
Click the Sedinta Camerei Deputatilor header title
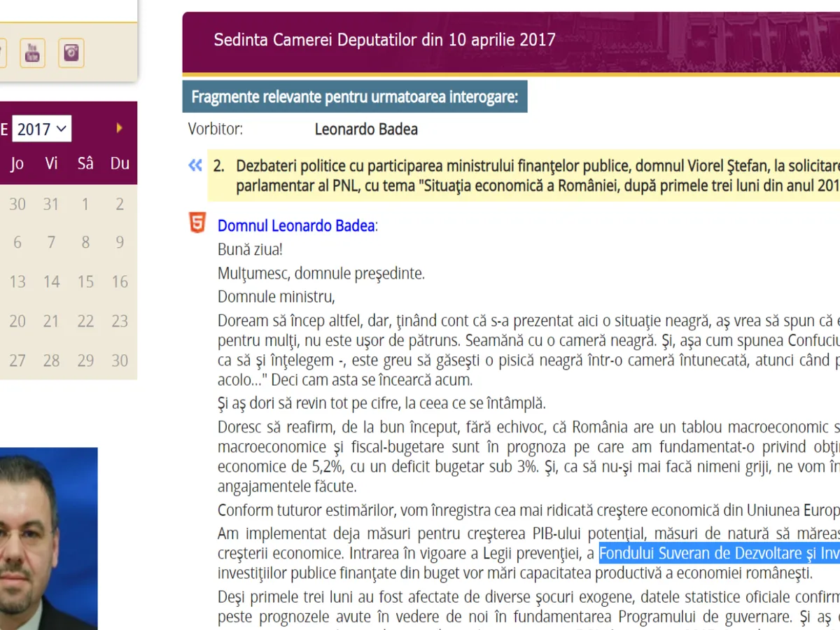384,39
